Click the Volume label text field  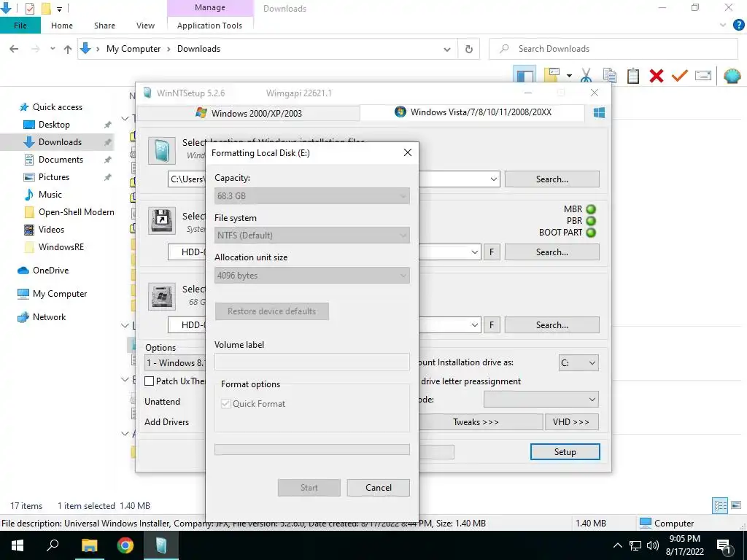pos(312,362)
